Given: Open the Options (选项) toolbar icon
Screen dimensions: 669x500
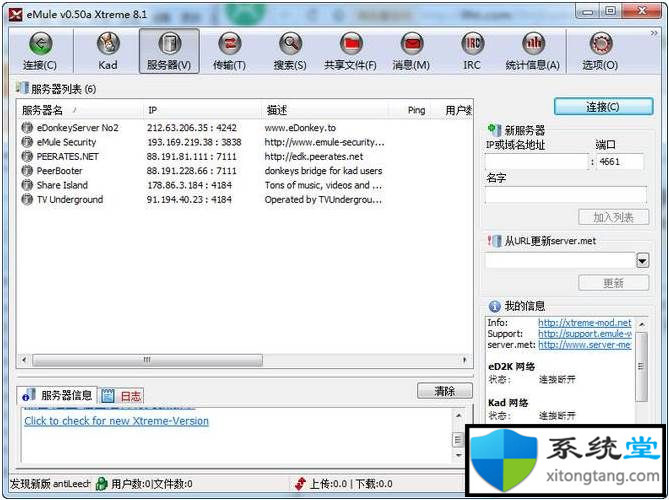Looking at the screenshot, I should coord(601,44).
